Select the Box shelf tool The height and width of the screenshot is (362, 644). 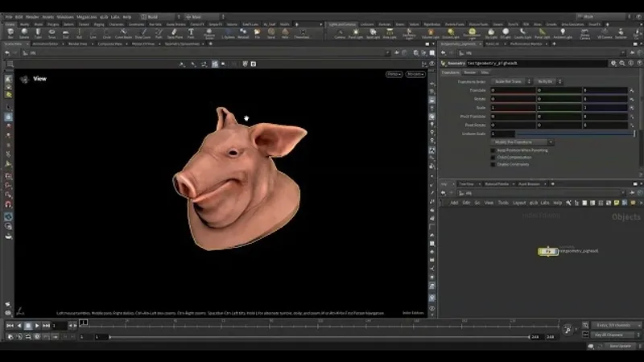click(10, 33)
